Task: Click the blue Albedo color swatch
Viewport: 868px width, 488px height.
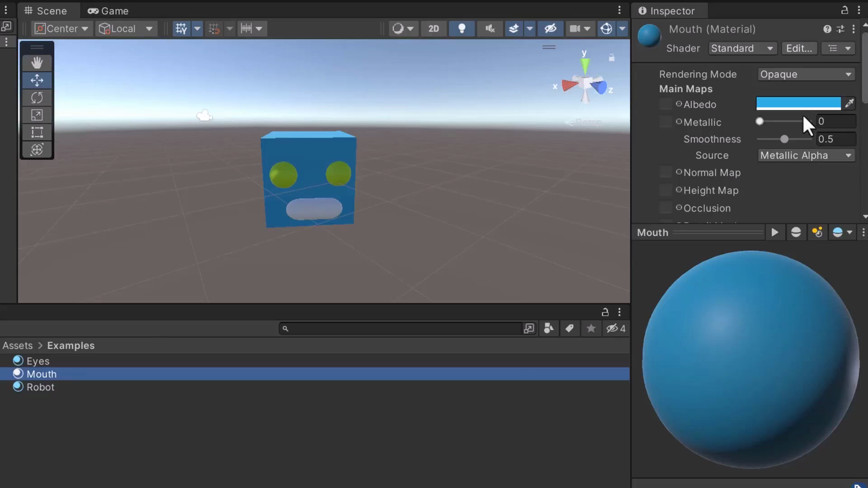Action: pos(798,103)
